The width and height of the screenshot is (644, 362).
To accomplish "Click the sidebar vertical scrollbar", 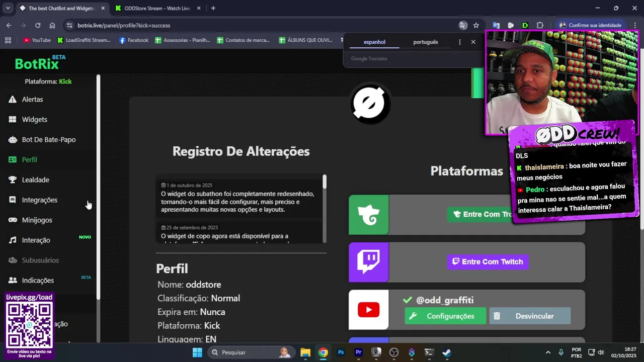I will point(98,187).
